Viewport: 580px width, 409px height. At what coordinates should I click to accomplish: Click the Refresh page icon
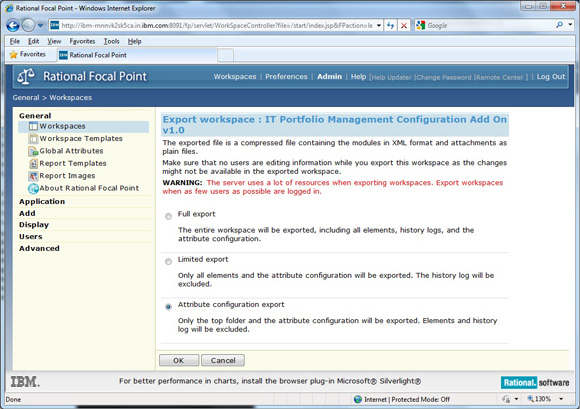(390, 26)
